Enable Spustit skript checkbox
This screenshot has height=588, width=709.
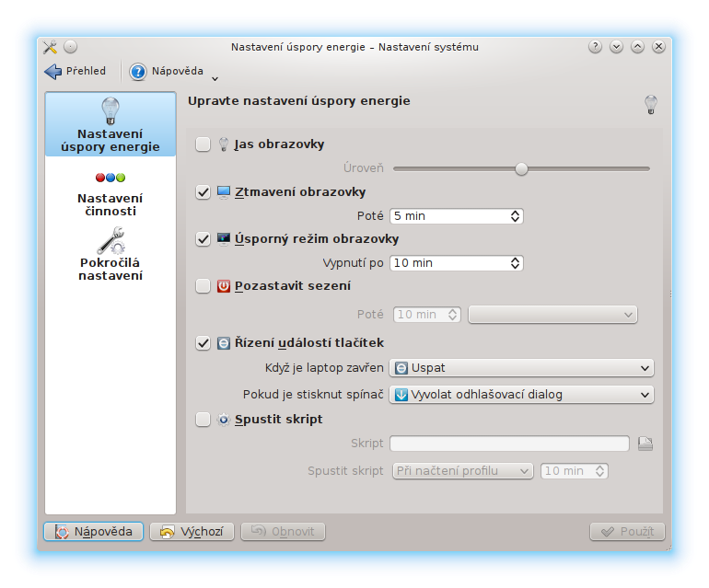(x=203, y=420)
